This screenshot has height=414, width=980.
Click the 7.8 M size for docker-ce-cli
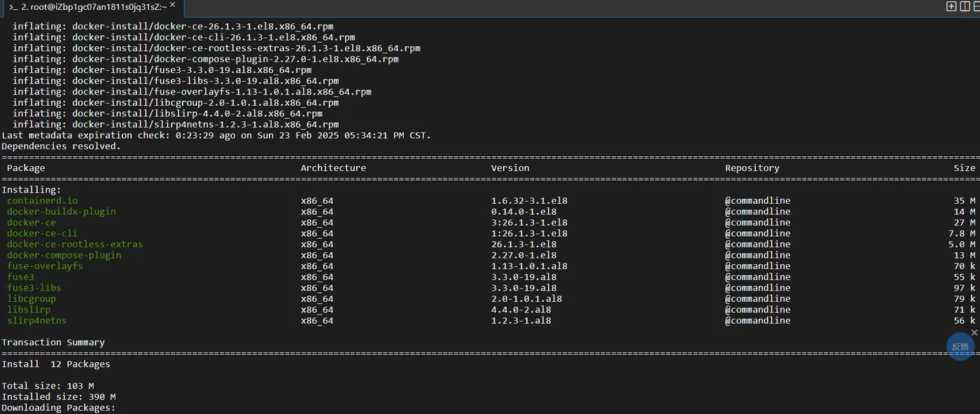point(962,233)
